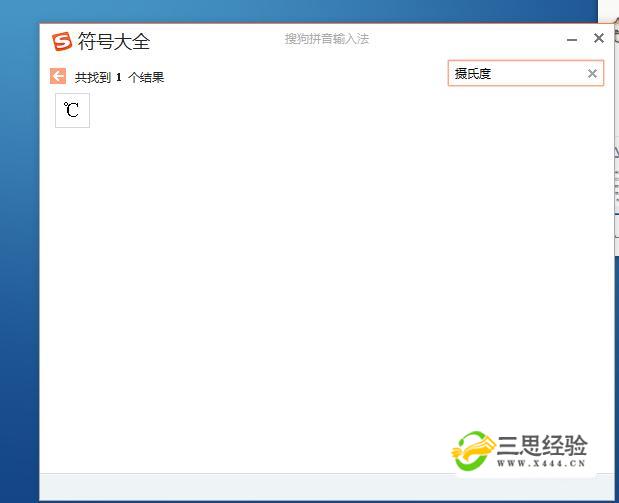Screen dimensions: 619x503
Task: Click empty title bar space beside 符号大全
Action: pyautogui.click(x=220, y=41)
